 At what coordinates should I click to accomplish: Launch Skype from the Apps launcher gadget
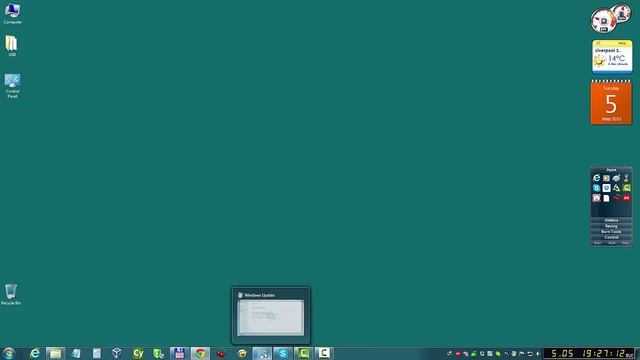point(596,188)
